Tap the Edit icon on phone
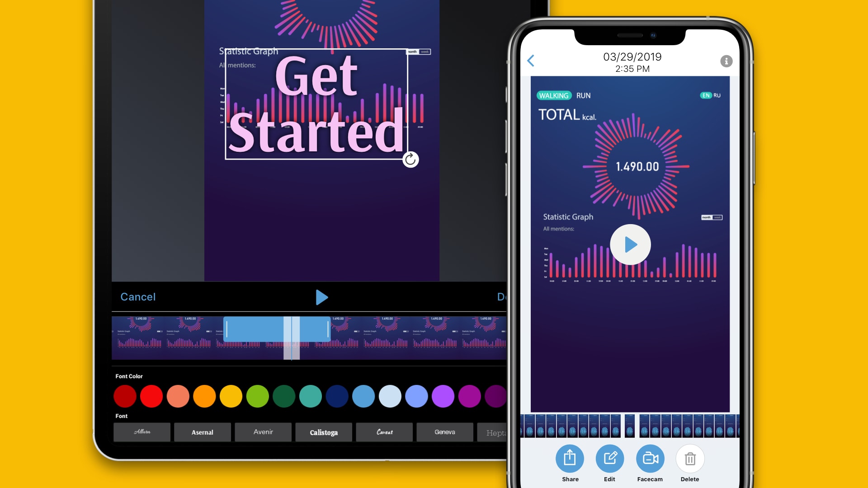This screenshot has width=868, height=488. click(x=609, y=459)
